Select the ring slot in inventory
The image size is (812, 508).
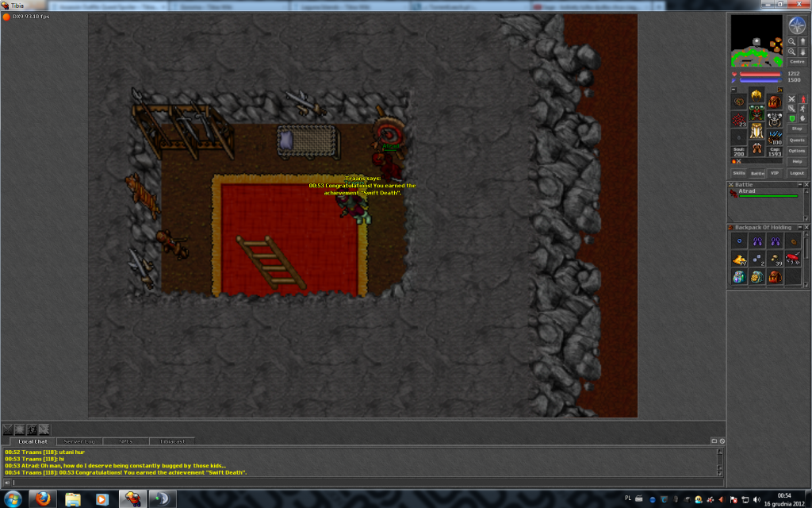[739, 137]
